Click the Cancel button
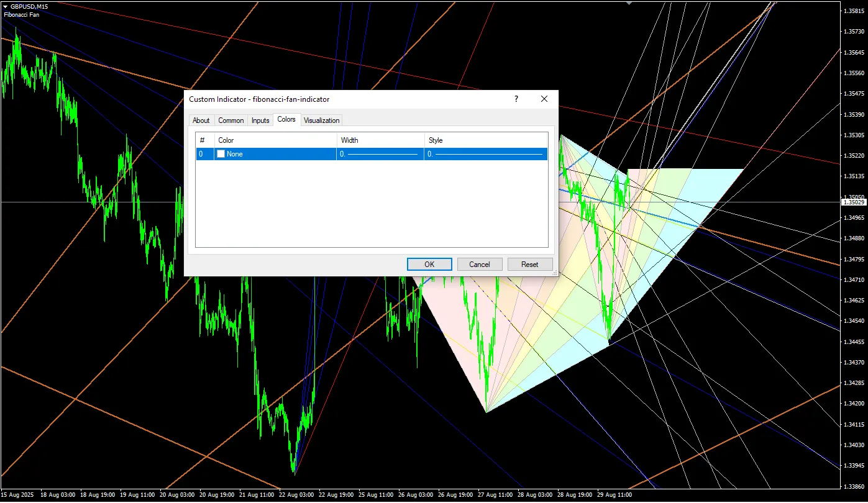868x503 pixels. point(479,265)
